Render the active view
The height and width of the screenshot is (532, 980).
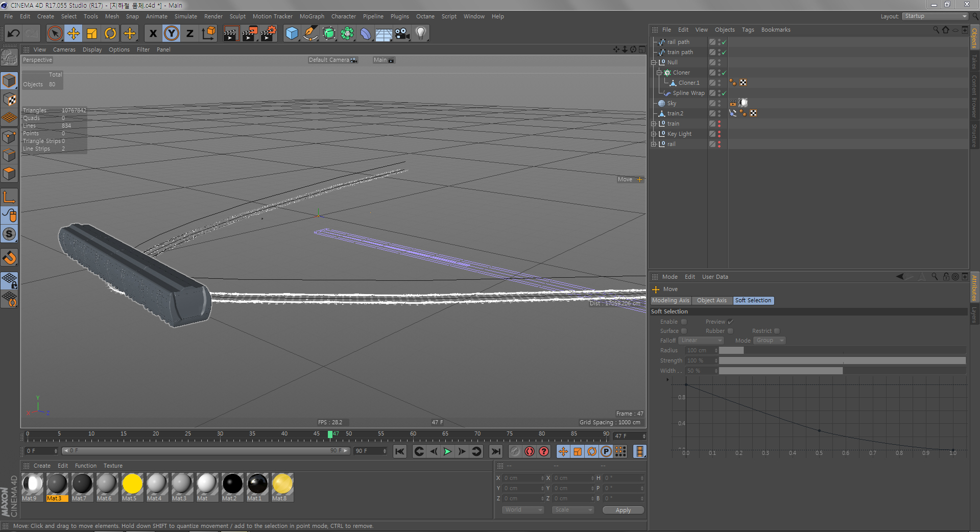(x=231, y=34)
